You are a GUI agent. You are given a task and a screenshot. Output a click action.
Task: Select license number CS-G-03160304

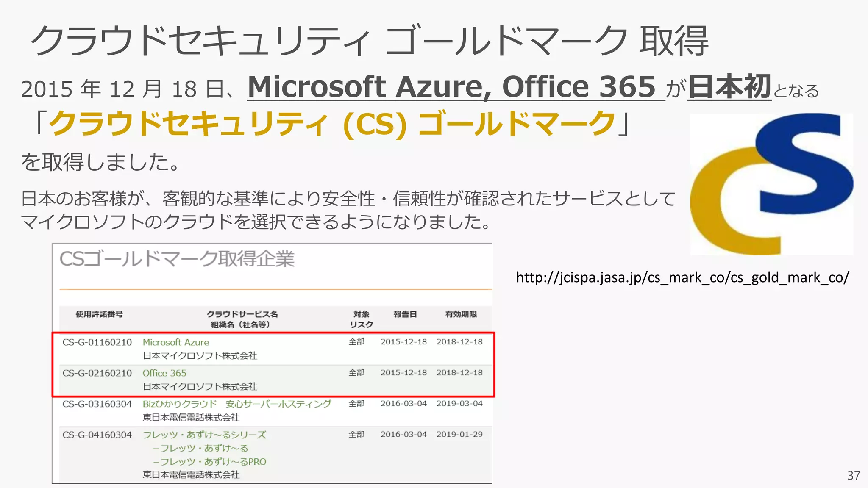(97, 404)
